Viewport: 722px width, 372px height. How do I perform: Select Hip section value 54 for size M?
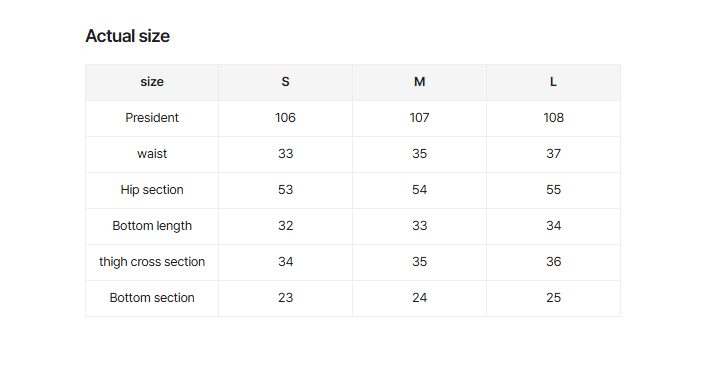(x=419, y=190)
